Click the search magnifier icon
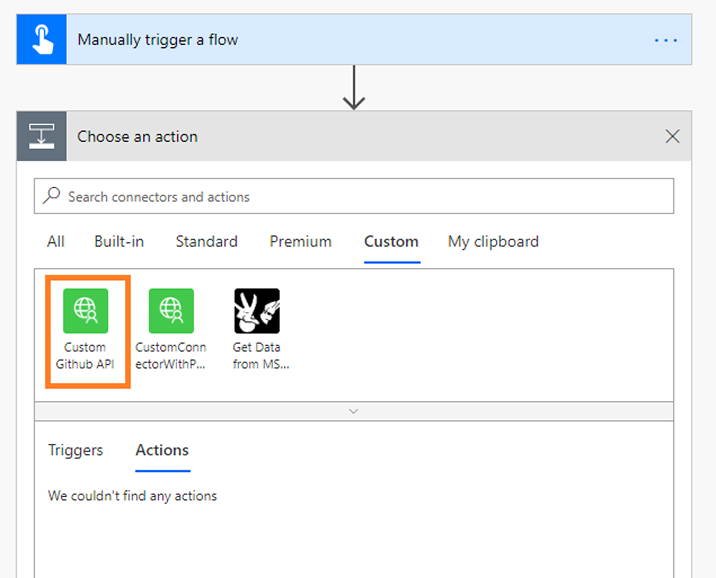Image resolution: width=716 pixels, height=578 pixels. click(52, 195)
